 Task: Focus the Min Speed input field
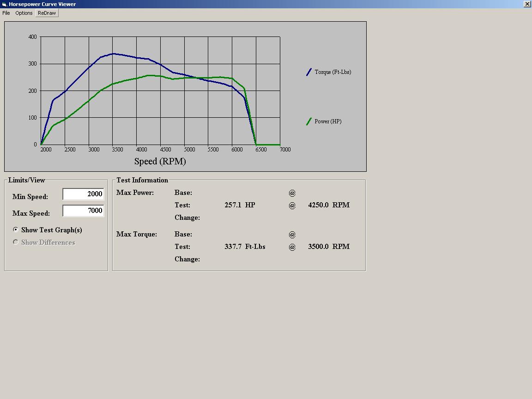(x=83, y=194)
